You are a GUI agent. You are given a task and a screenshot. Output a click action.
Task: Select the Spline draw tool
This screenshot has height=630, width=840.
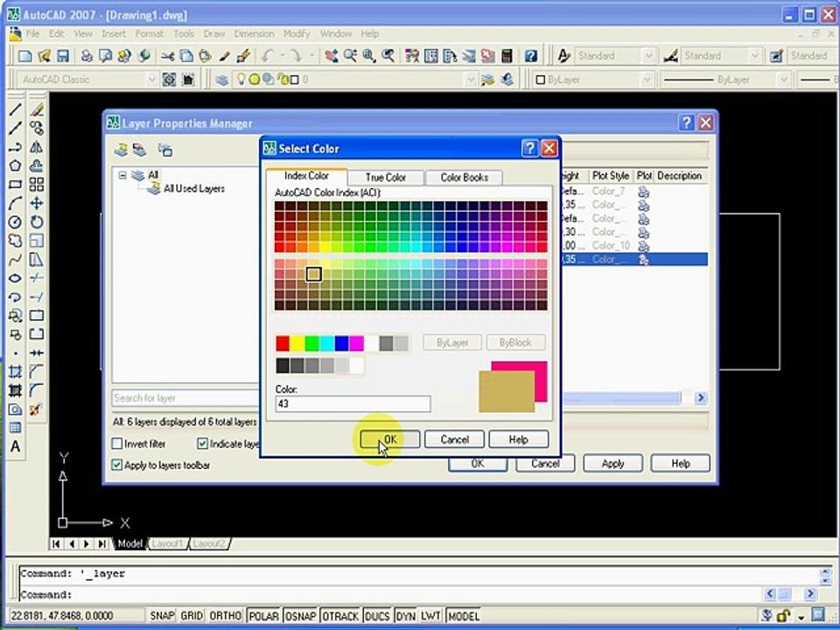(x=15, y=259)
